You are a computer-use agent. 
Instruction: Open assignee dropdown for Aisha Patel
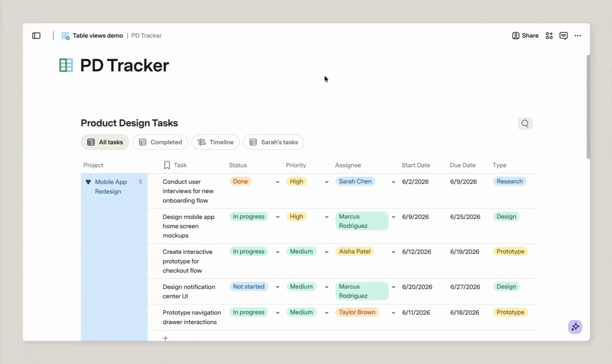(393, 252)
